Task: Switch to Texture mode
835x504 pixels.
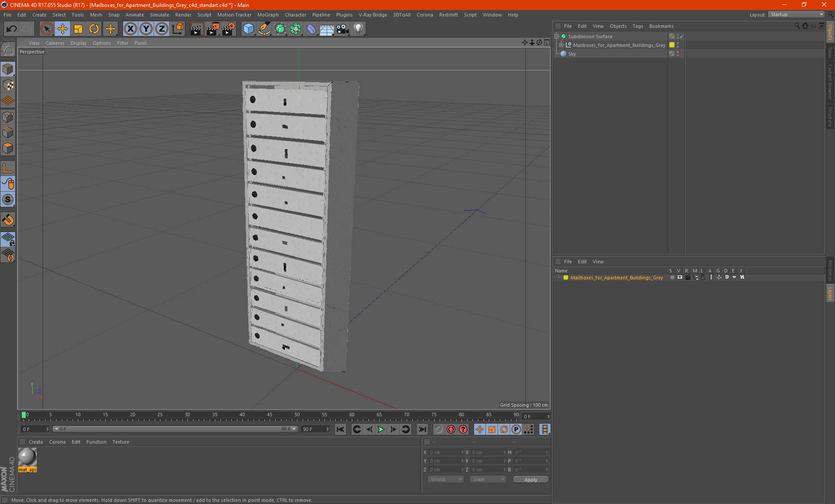Action: pos(8,85)
